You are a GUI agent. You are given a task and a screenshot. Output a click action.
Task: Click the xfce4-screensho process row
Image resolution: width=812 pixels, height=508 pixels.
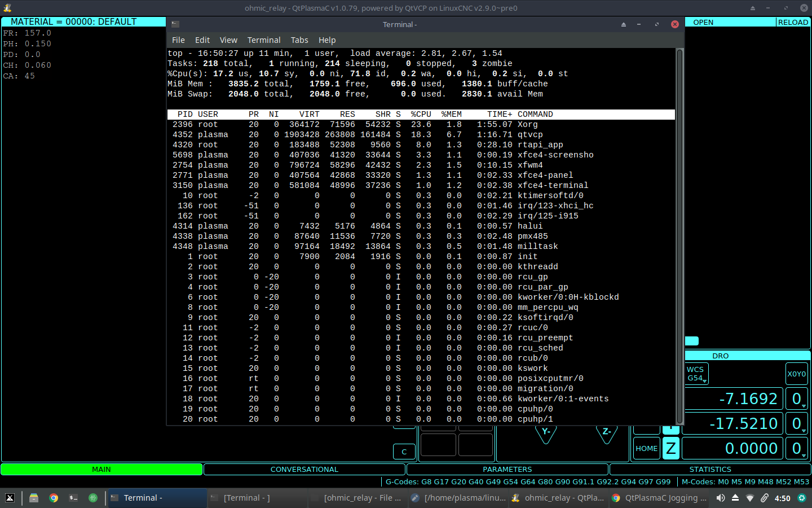click(421, 155)
